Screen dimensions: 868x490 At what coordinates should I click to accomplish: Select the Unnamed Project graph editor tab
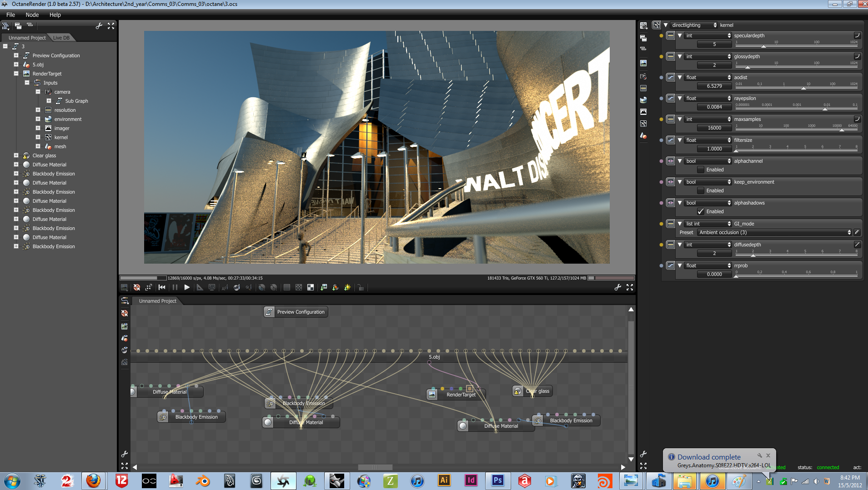tap(157, 301)
